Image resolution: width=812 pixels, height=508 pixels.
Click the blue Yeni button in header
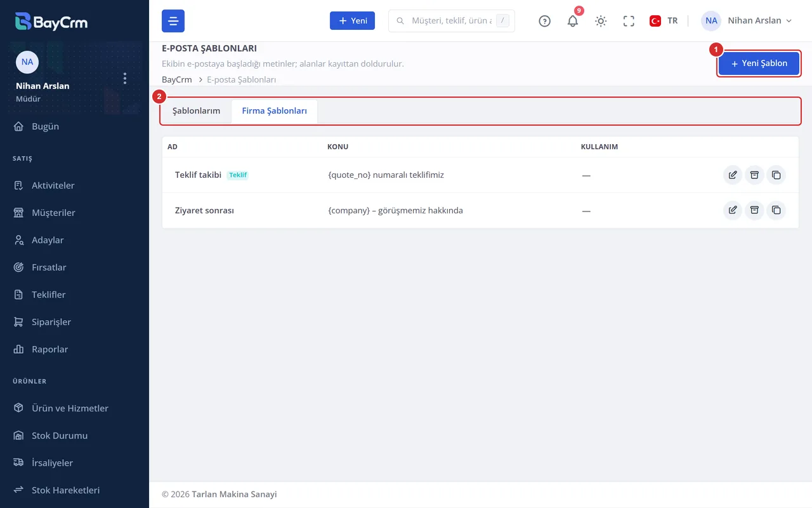(353, 21)
